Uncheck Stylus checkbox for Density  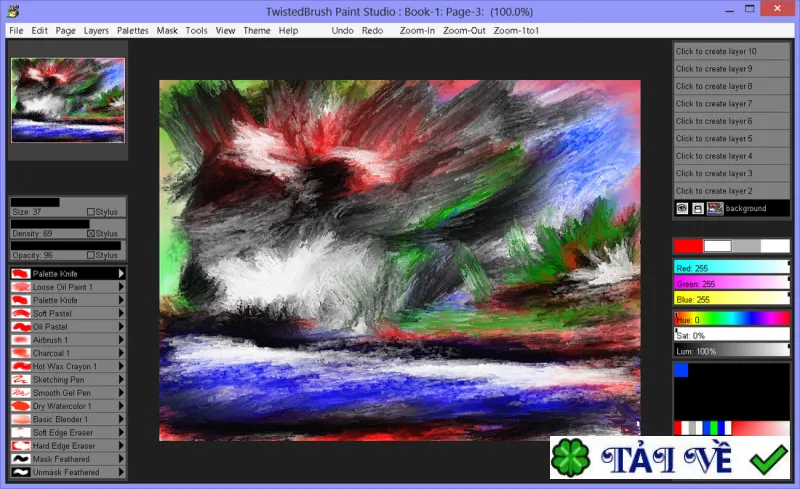click(90, 233)
